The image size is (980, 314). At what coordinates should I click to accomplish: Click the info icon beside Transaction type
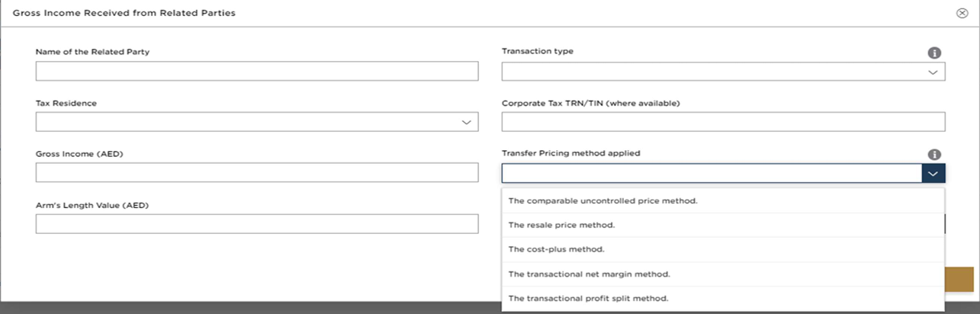pos(933,53)
